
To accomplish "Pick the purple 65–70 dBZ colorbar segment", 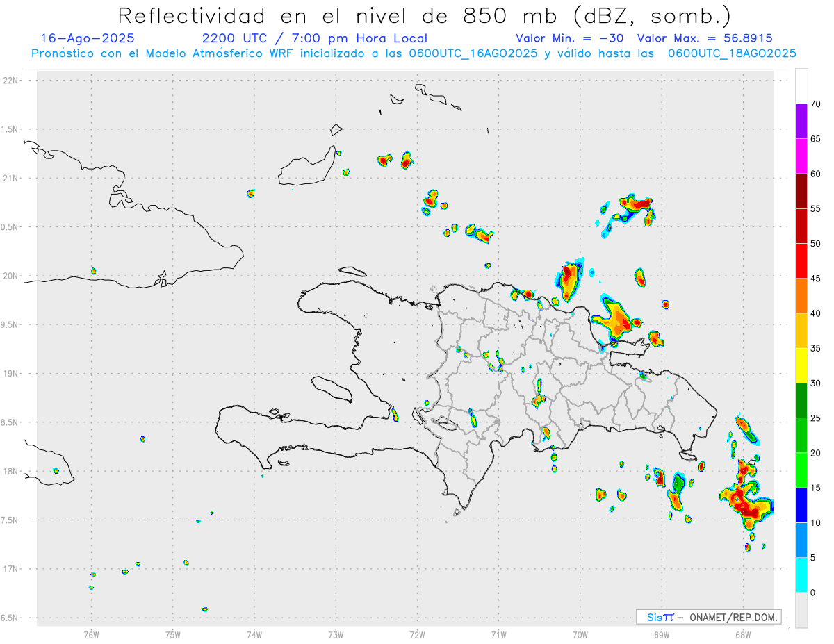I will pos(801,122).
